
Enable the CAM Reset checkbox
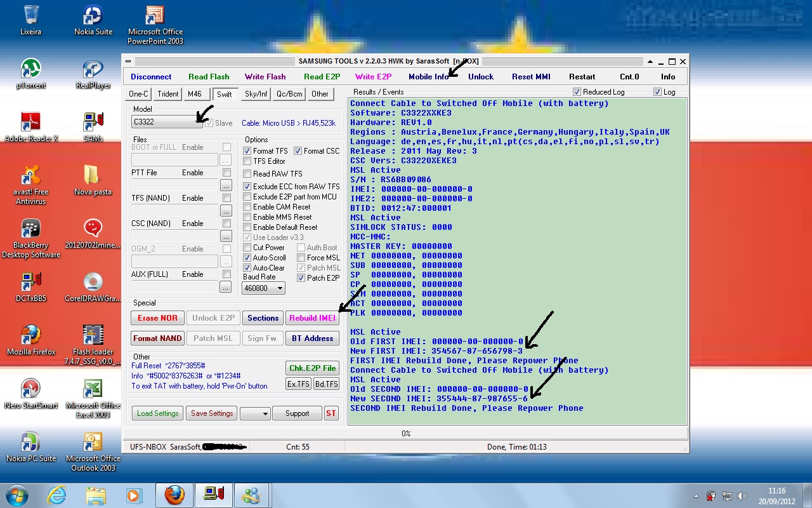tap(247, 207)
